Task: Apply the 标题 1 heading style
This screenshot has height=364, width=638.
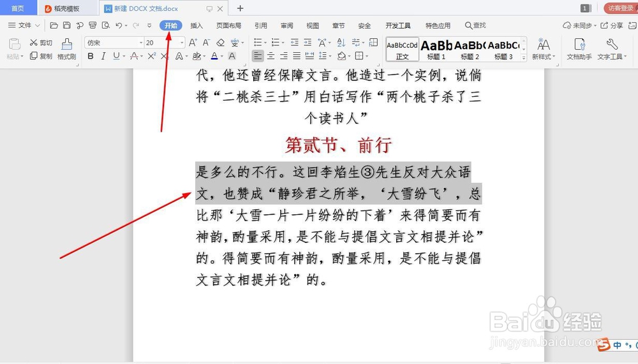Action: click(x=436, y=50)
